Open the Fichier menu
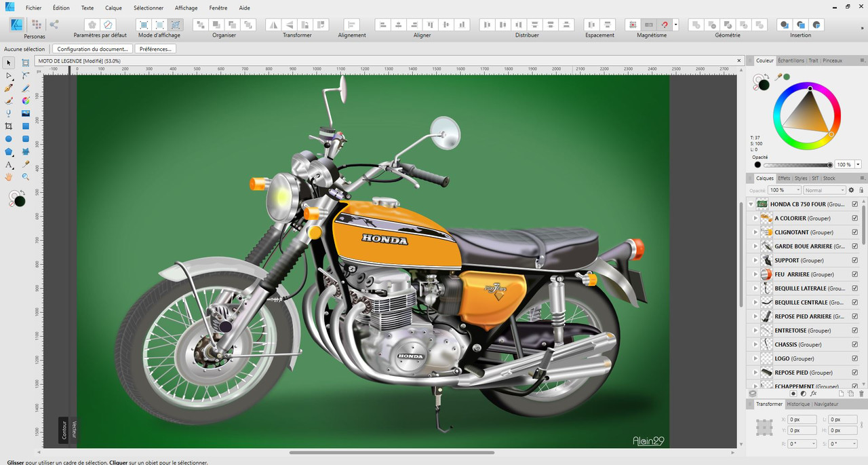Screen dimensions: 868x465 point(33,8)
